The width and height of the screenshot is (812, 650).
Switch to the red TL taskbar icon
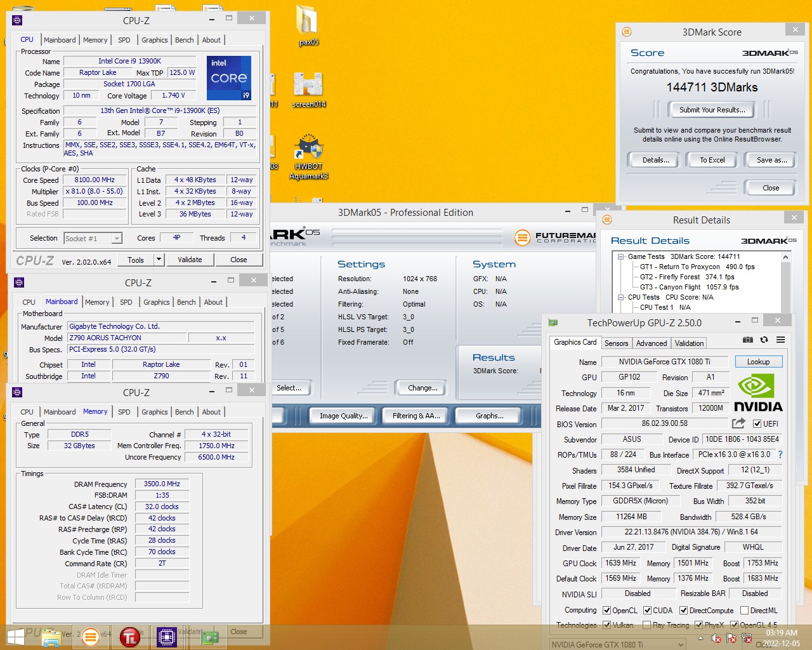point(129,637)
